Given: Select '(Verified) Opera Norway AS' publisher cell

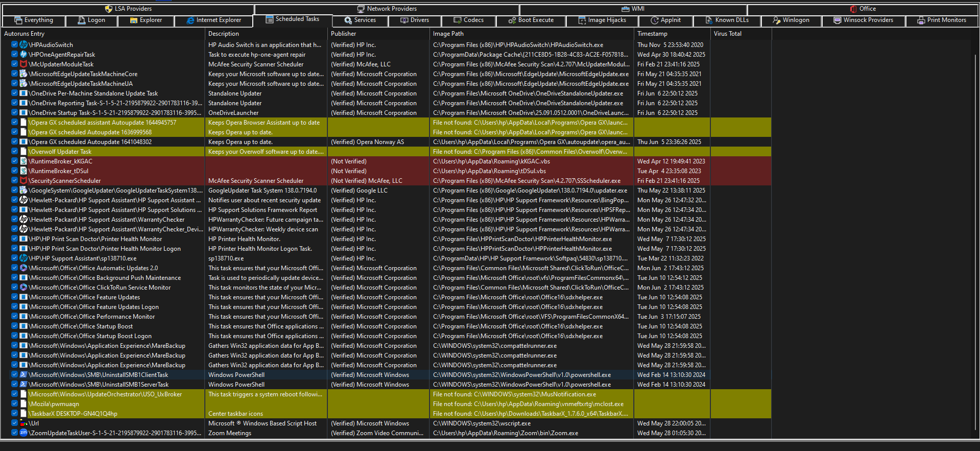Looking at the screenshot, I should tap(378, 142).
